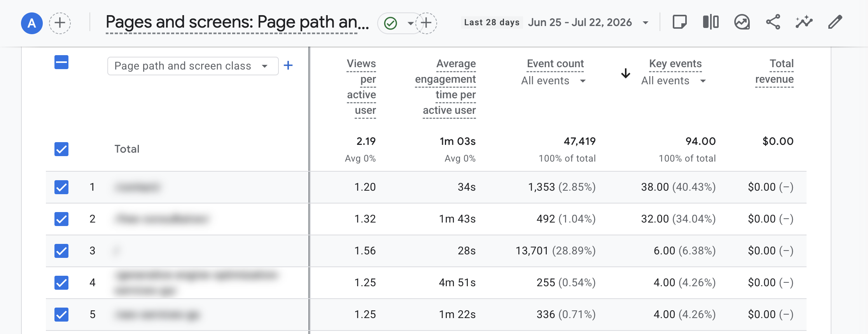Click the '6.00 (6.38%)' key events cell
Screen dimensions: 868x334
pyautogui.click(x=684, y=251)
